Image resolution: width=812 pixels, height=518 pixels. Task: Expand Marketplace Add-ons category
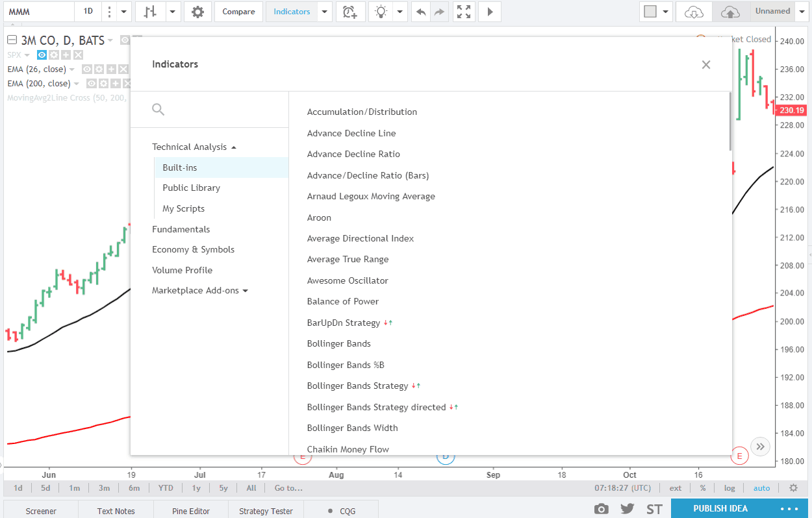[200, 291]
